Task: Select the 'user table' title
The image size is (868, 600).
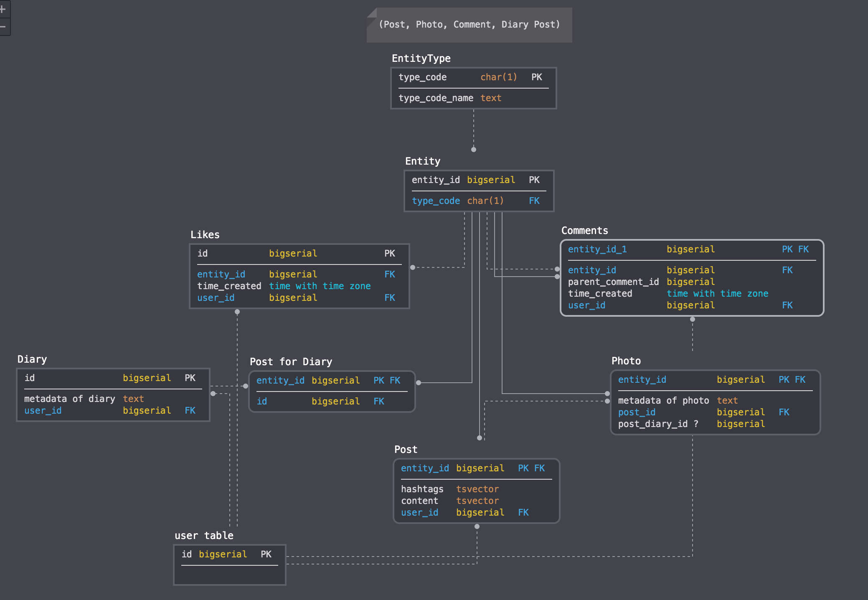Action: pos(204,536)
